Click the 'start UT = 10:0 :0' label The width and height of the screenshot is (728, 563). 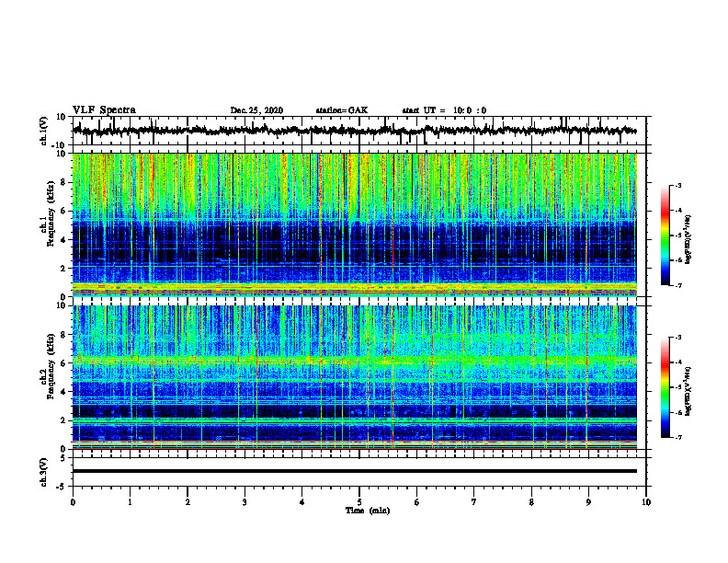444,110
